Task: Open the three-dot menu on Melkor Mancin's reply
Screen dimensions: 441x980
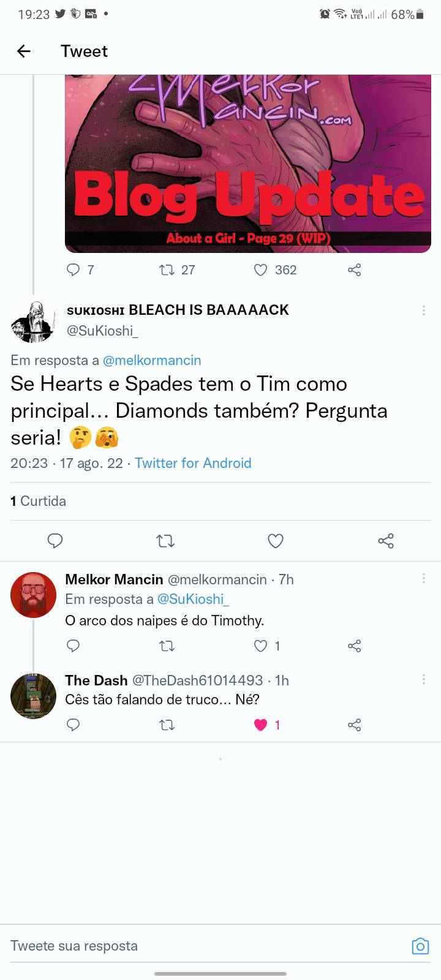Action: [424, 578]
